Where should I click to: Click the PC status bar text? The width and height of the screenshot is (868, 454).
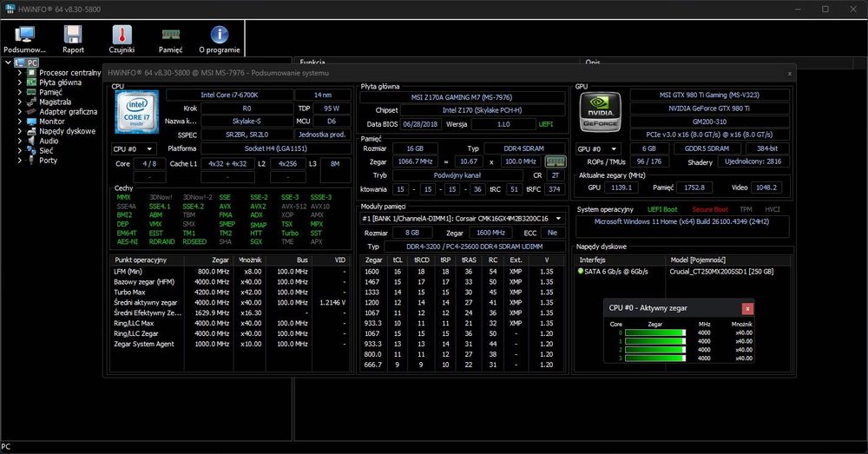pyautogui.click(x=5, y=446)
